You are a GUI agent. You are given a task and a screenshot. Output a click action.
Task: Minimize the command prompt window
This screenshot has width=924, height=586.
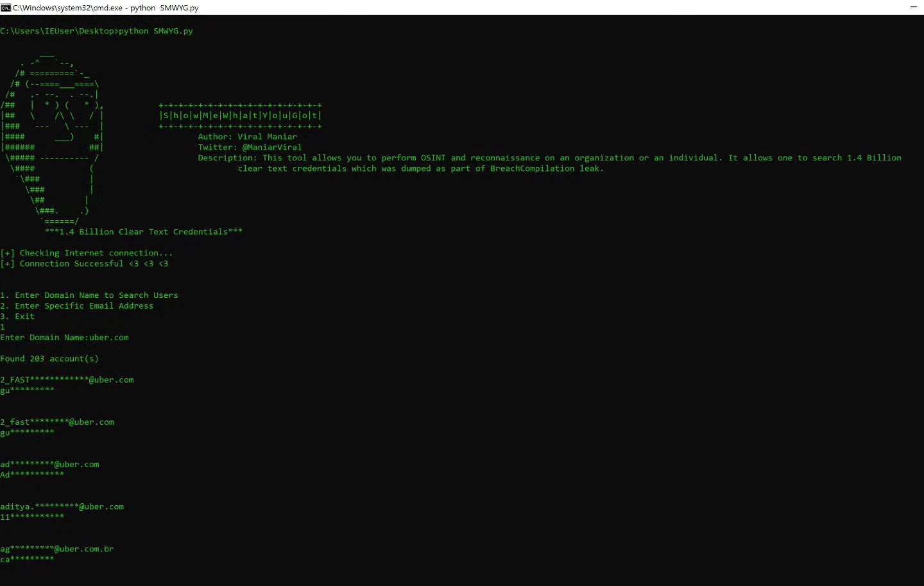pos(913,7)
